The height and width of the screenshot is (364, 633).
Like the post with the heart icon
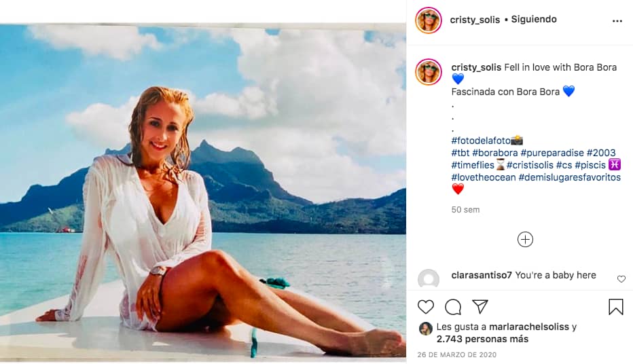(426, 306)
